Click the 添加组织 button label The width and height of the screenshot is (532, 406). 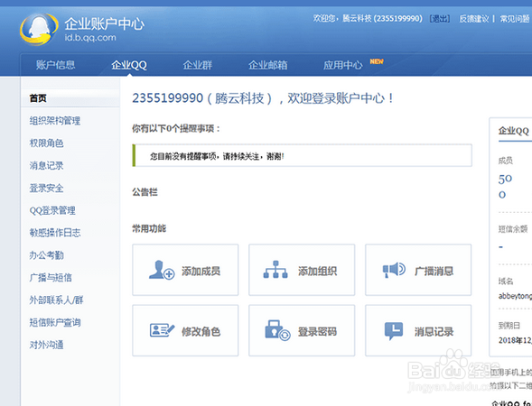coord(317,271)
